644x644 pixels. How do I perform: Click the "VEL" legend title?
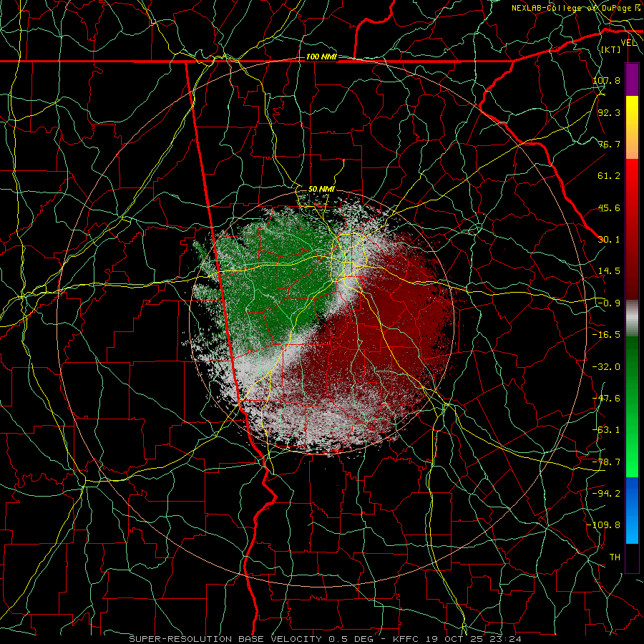629,43
